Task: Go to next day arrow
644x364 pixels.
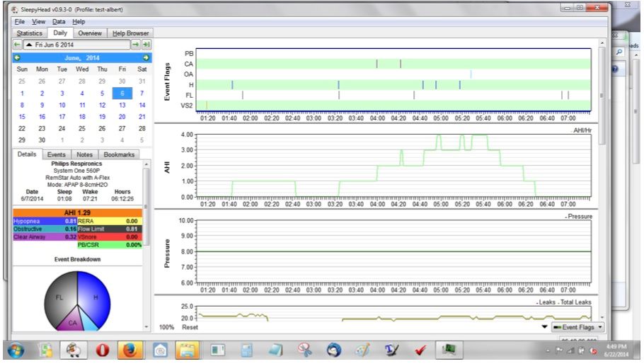Action: tap(135, 45)
